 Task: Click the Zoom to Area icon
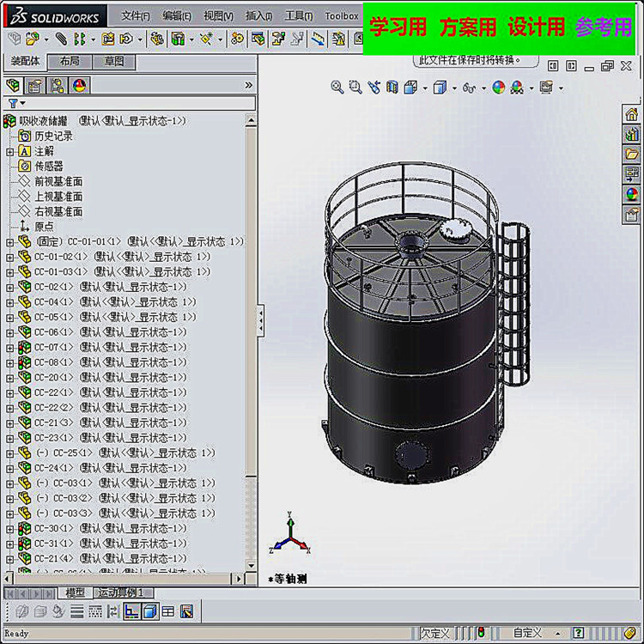(355, 87)
